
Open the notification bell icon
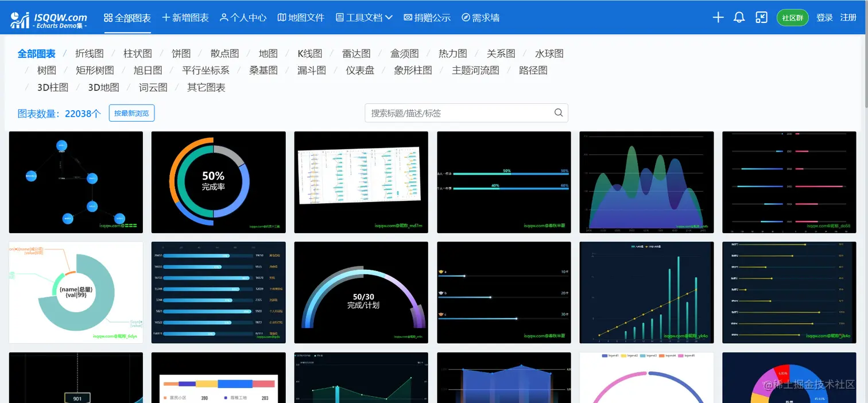pos(739,18)
